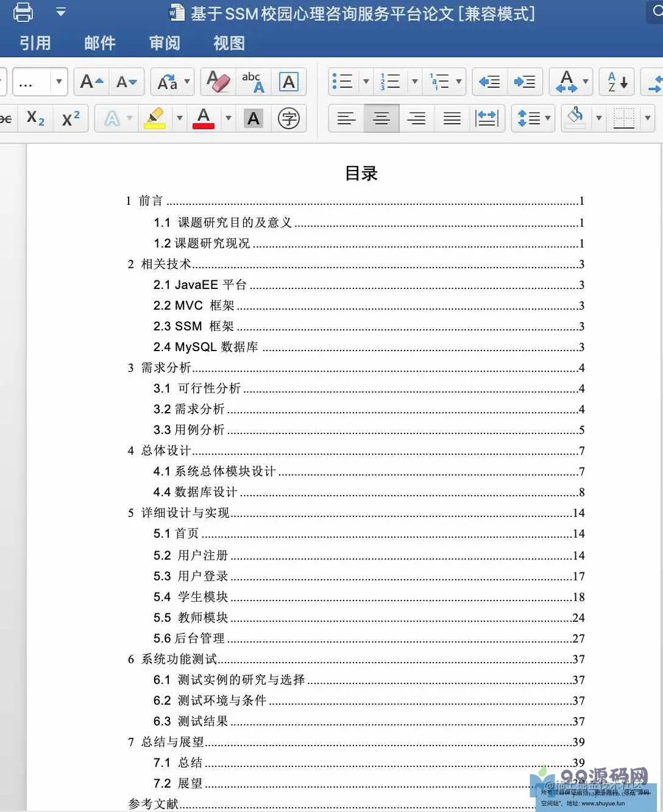The image size is (663, 812).
Task: Follow TOC entry 4.4 数据库设计
Action: 369,492
